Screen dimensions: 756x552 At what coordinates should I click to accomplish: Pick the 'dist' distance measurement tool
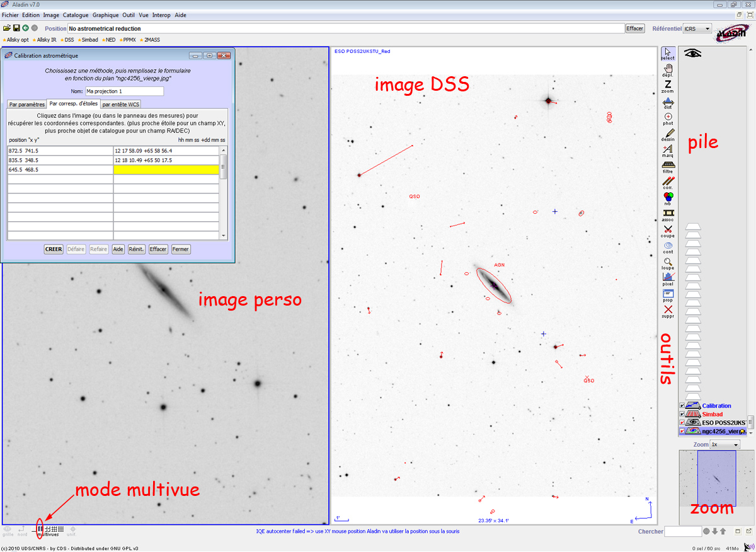tap(668, 102)
